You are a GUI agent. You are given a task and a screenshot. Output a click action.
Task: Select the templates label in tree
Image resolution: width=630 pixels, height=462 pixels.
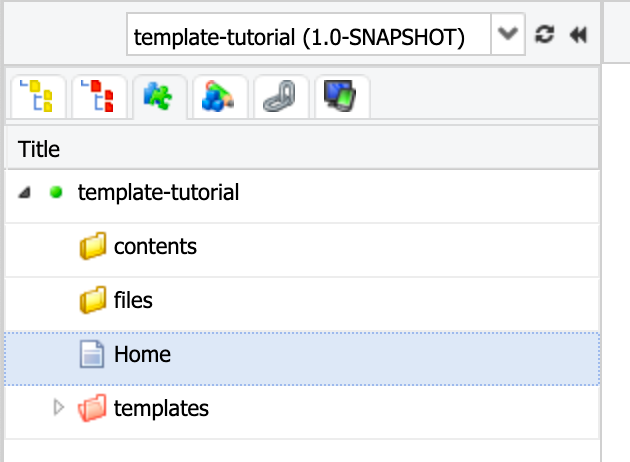pyautogui.click(x=161, y=408)
